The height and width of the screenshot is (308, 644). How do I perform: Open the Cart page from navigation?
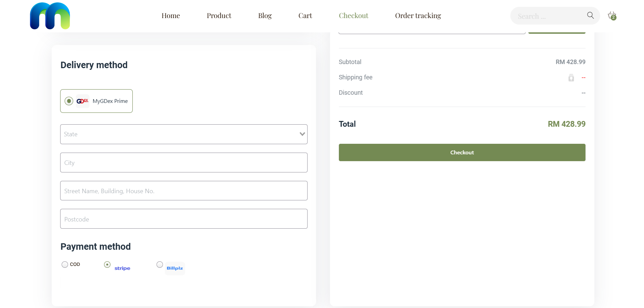[x=305, y=16]
